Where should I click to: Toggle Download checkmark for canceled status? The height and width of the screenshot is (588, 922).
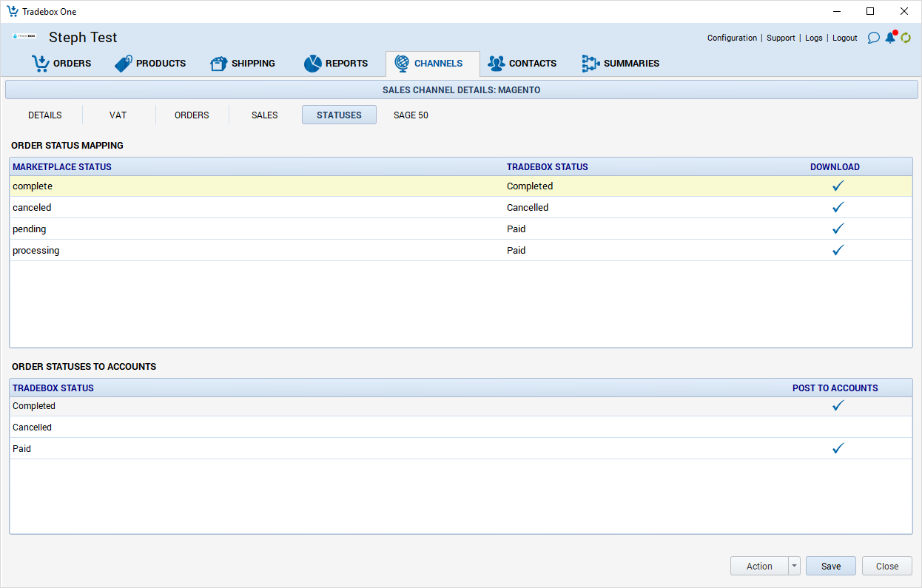tap(838, 208)
